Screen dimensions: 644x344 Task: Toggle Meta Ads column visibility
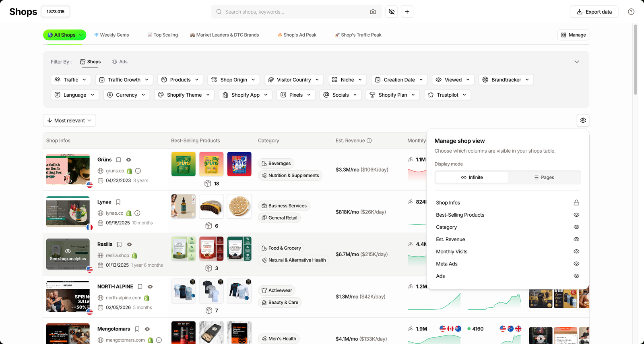[x=576, y=264]
